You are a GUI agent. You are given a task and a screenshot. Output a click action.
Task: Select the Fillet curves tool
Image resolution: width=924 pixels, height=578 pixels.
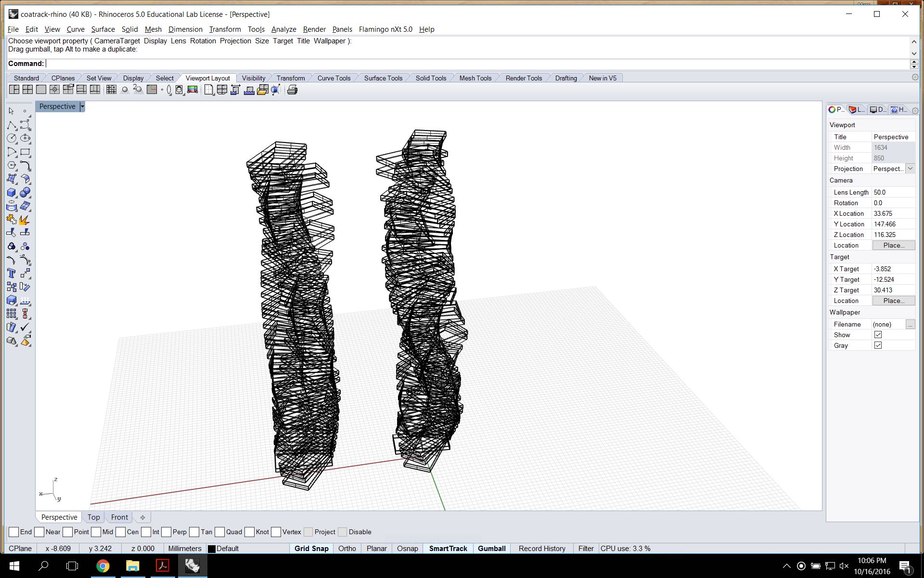click(25, 165)
